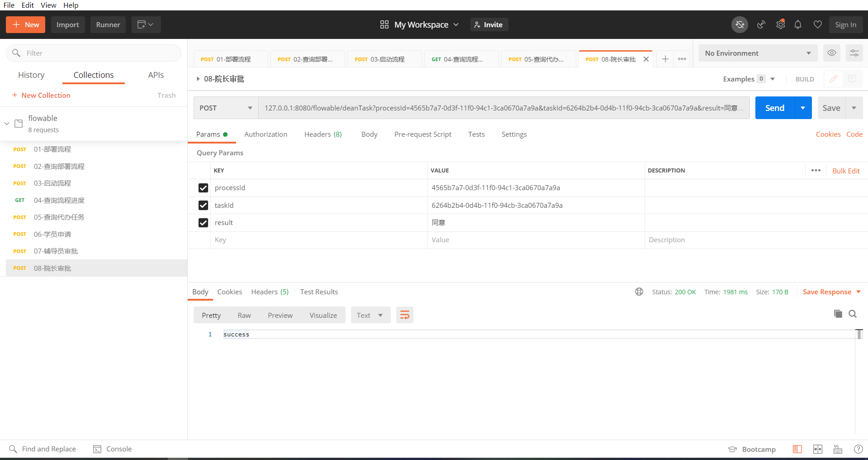Switch to the Headers request tab
The height and width of the screenshot is (460, 868).
tap(323, 134)
